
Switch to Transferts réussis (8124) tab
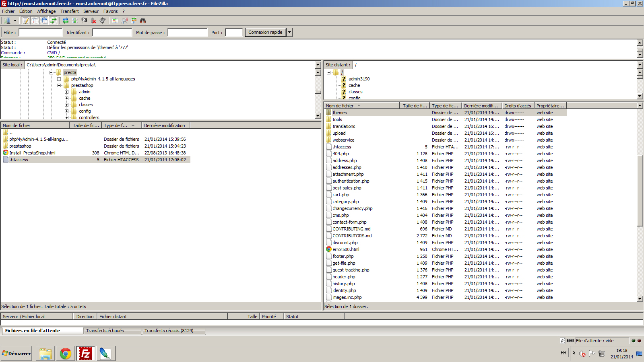173,331
